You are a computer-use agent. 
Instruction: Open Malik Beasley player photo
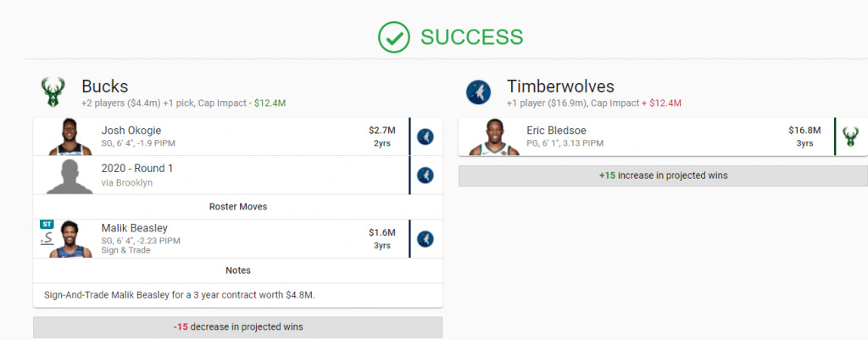(70, 239)
